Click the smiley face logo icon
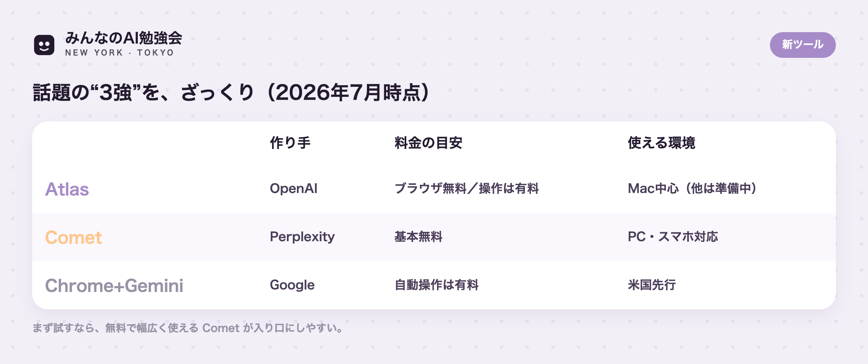 [x=44, y=45]
